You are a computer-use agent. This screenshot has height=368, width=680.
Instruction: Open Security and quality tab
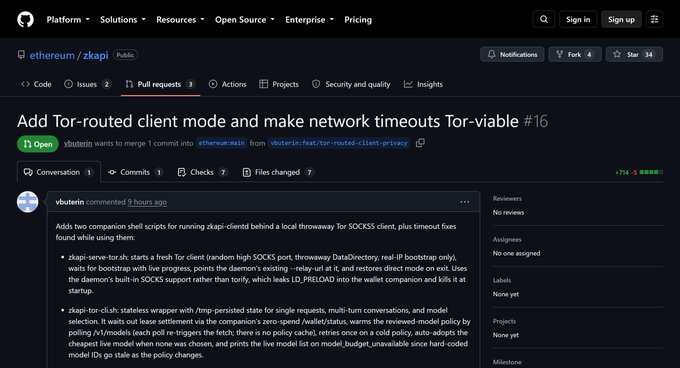point(351,84)
